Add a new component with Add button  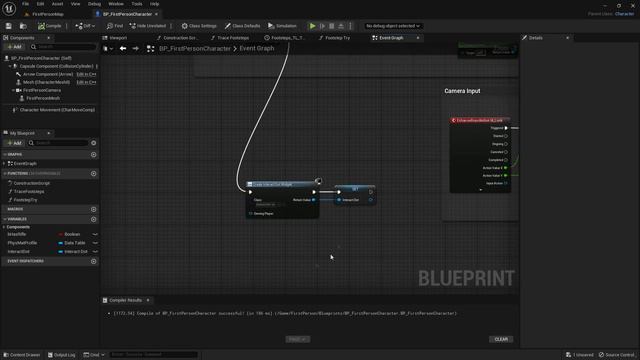(14, 47)
